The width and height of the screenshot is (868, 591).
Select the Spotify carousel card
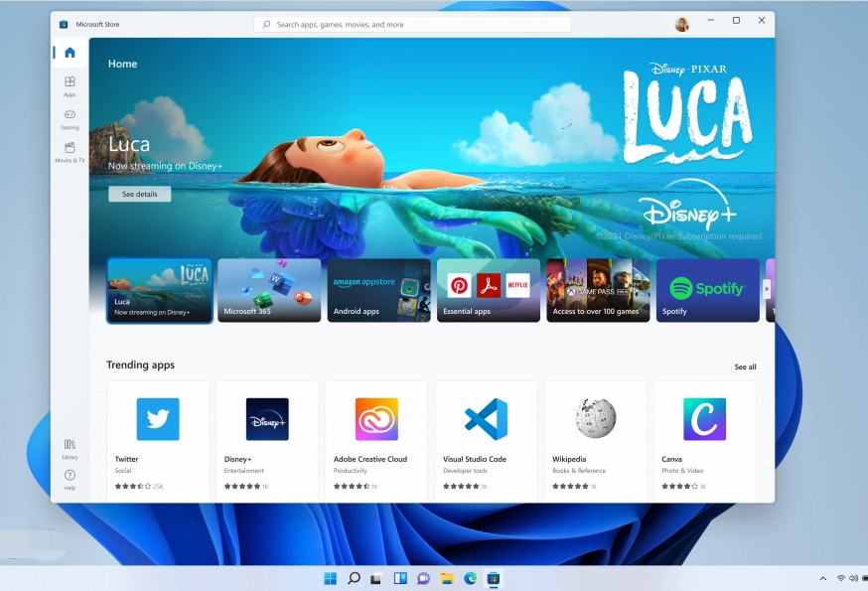tap(707, 290)
